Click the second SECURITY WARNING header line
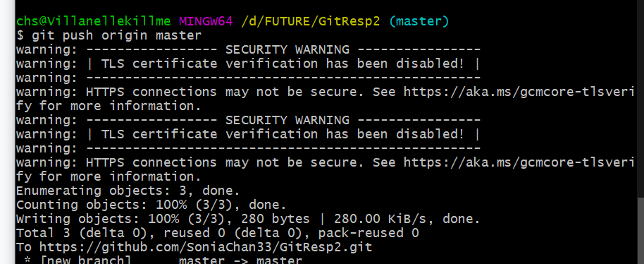This screenshot has height=264, width=644. [249, 121]
